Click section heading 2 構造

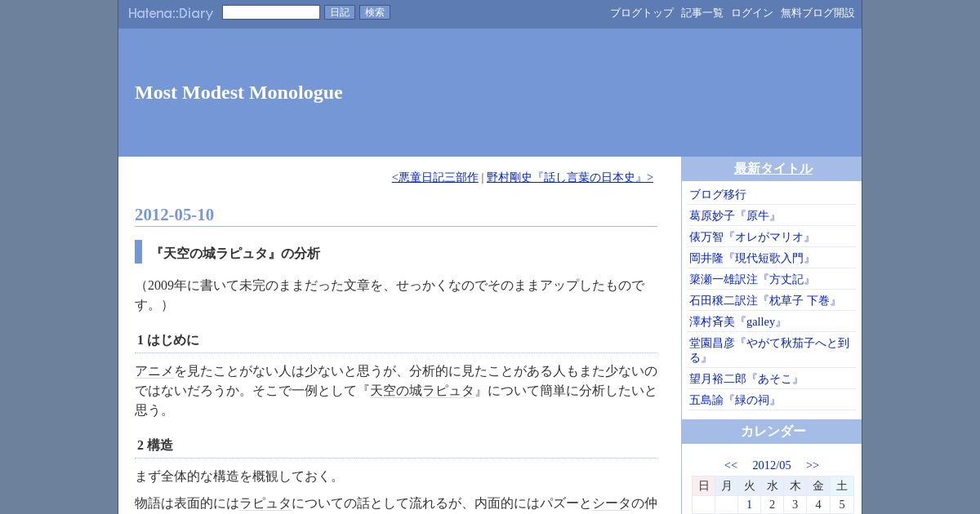(x=155, y=445)
